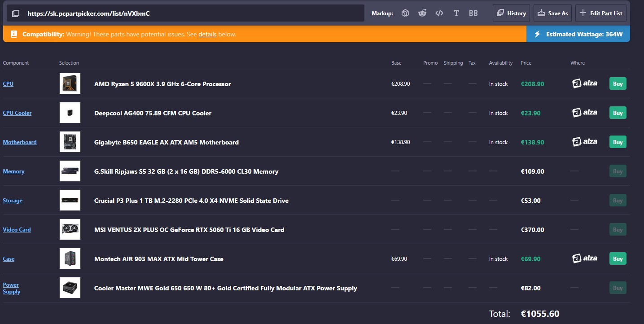Screen dimensions: 644x324
Task: Click the Montech AIR 903 case thumbnail
Action: coord(70,258)
